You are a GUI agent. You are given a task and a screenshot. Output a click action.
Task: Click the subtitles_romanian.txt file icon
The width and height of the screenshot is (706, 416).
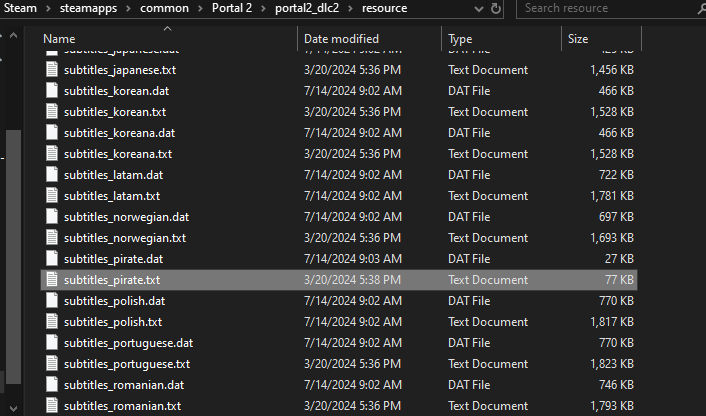pyautogui.click(x=52, y=406)
